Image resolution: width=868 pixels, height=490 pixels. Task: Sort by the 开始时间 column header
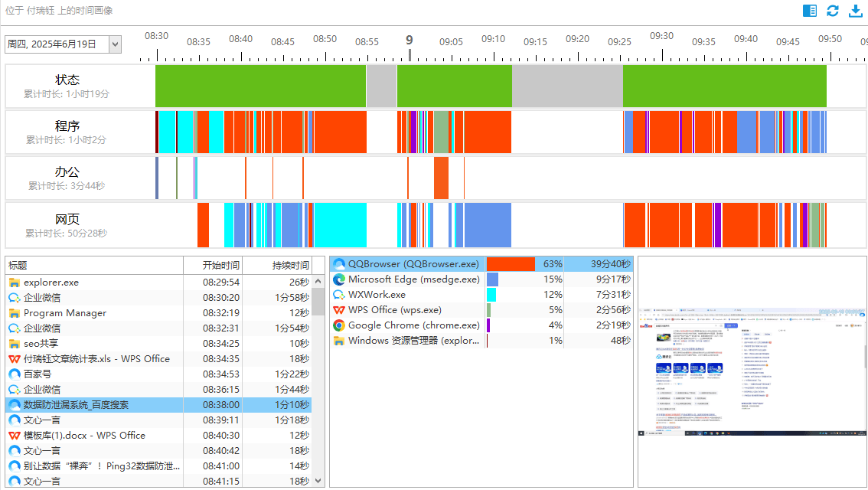pos(221,266)
